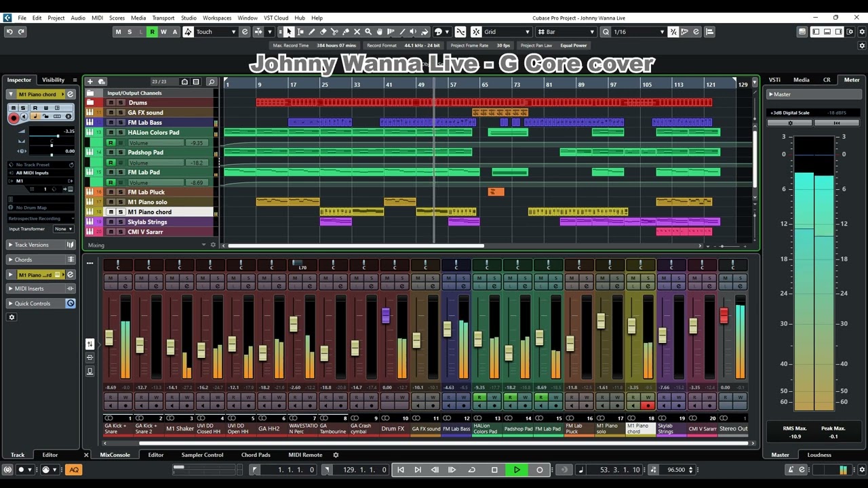Toggle Snap to Zero Crossing button
868x488 pixels.
[460, 32]
